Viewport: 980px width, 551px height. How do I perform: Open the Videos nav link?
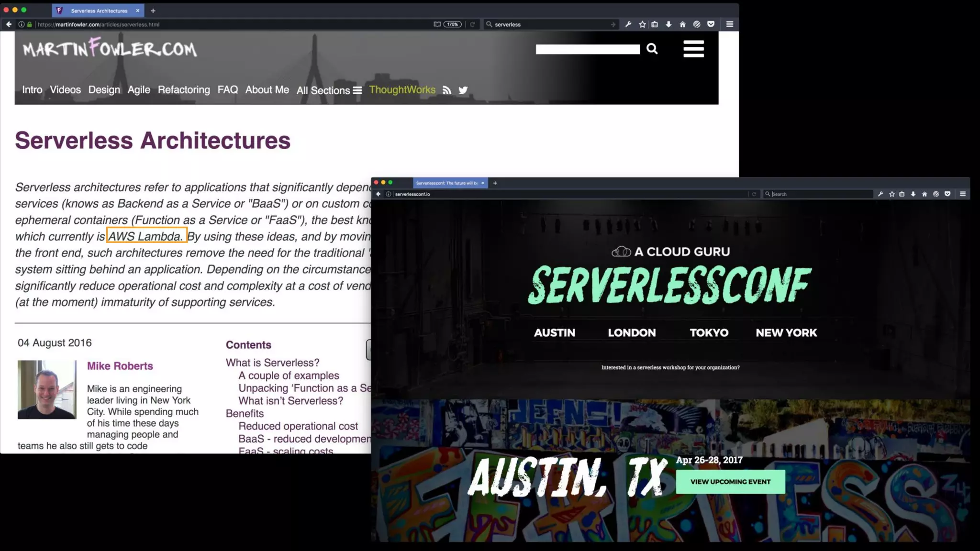(65, 90)
